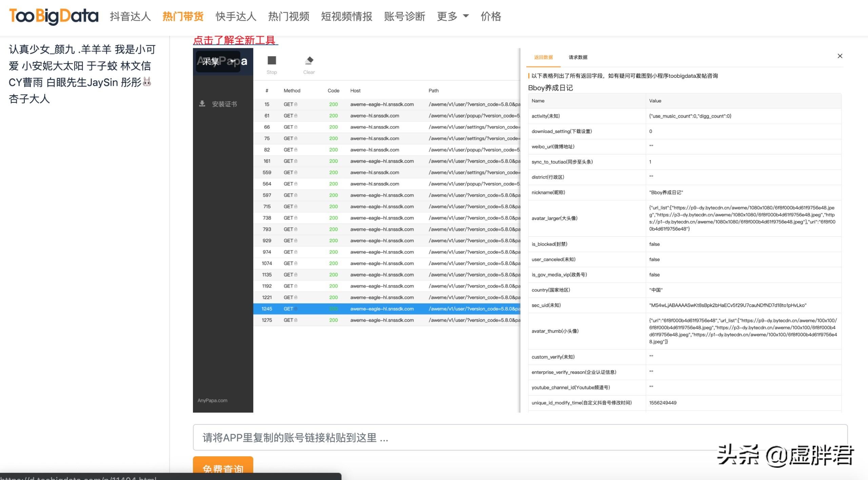868x480 pixels.
Task: Switch to the 返回数据 tab
Action: coord(543,57)
